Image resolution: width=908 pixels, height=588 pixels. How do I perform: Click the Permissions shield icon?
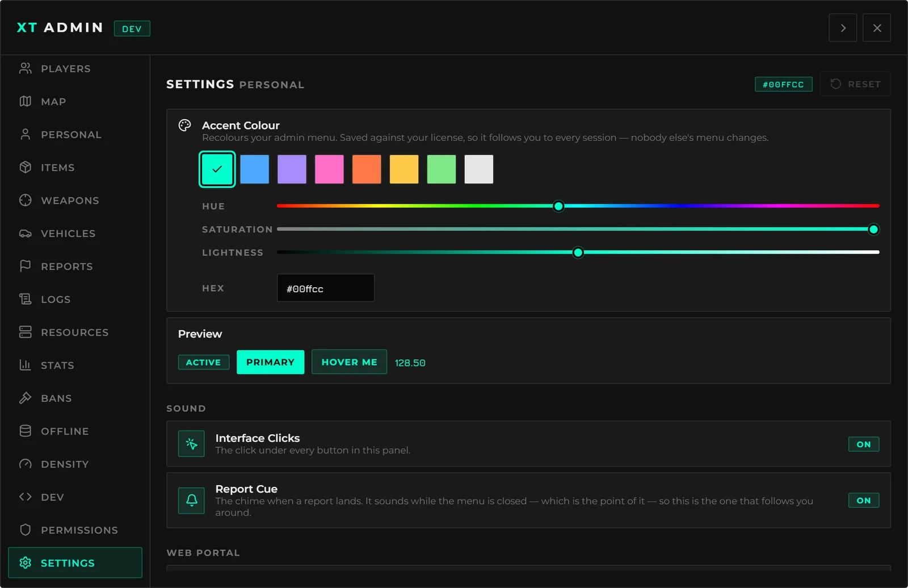26,530
